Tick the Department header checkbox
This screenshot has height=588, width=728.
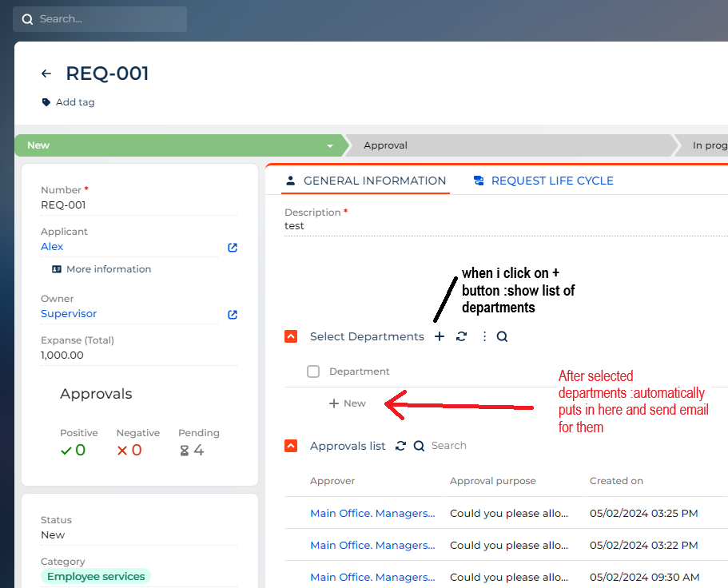pos(313,371)
